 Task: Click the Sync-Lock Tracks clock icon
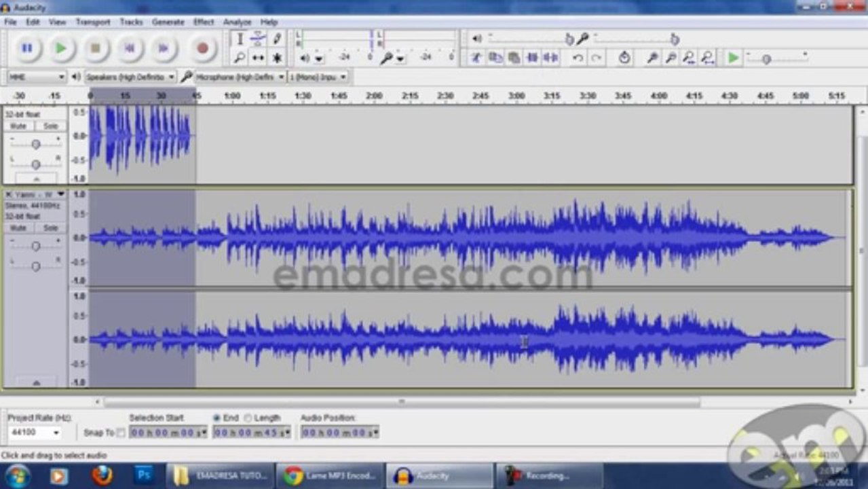(x=624, y=58)
